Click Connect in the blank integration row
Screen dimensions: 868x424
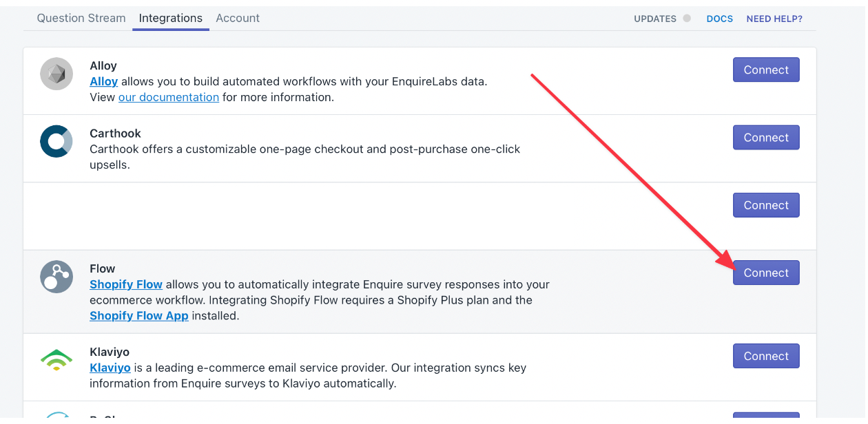pyautogui.click(x=766, y=205)
